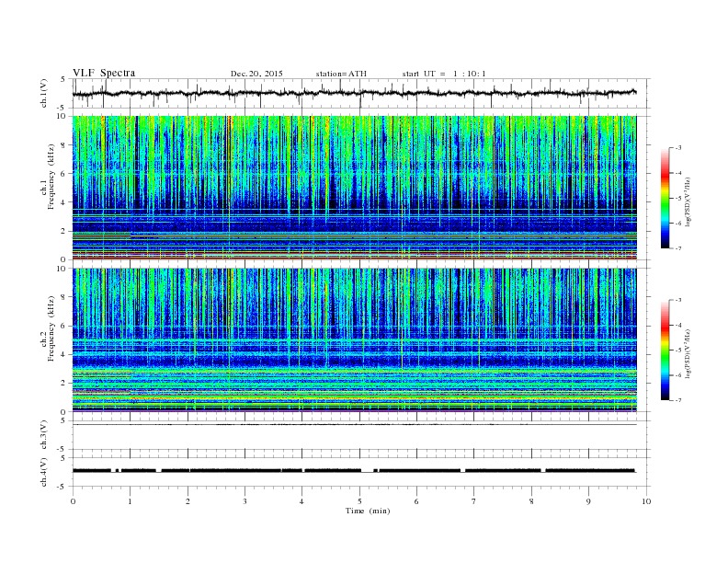This screenshot has height=563, width=728.
Task: Select the 'ch.4(V)' axis label
Action: pyautogui.click(x=44, y=472)
